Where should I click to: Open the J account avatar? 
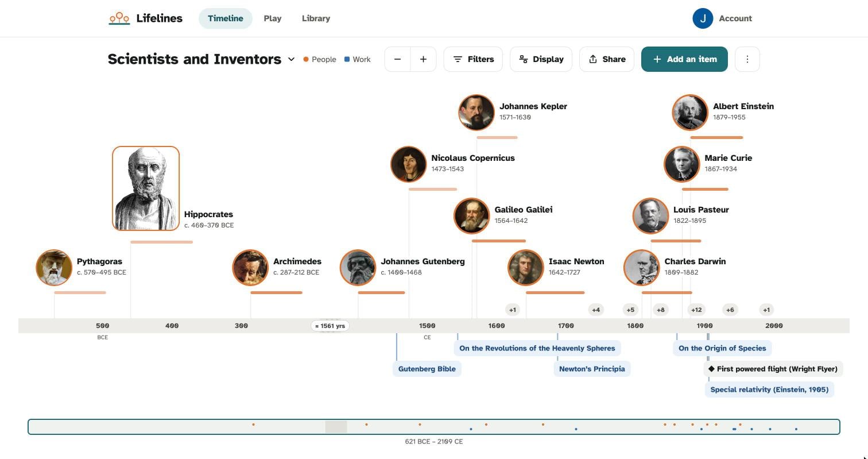703,18
